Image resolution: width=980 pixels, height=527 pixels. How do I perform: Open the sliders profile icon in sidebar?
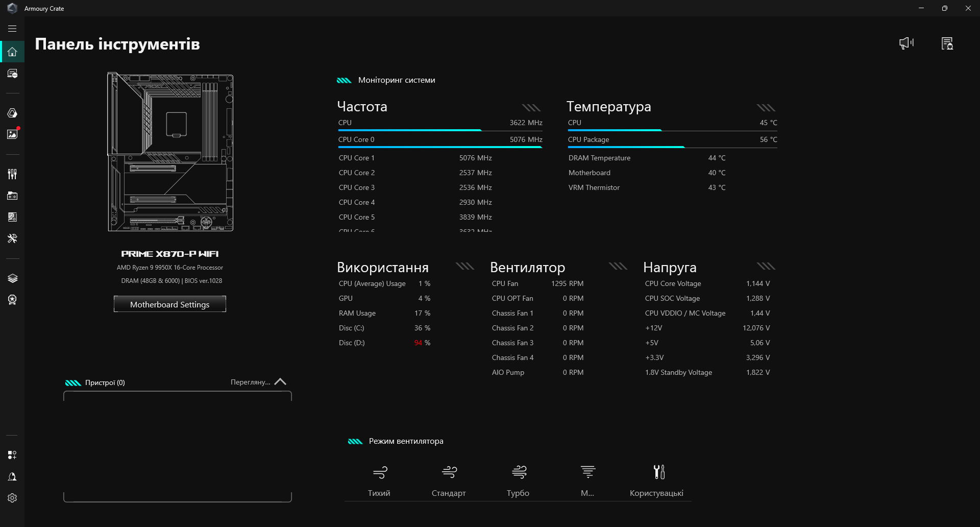(12, 174)
